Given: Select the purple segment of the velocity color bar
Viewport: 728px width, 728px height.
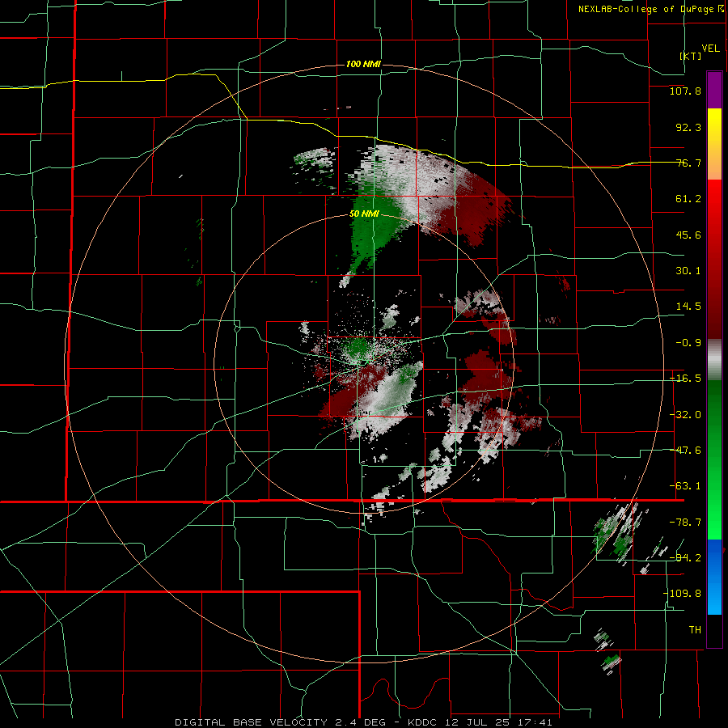Looking at the screenshot, I should (714, 91).
